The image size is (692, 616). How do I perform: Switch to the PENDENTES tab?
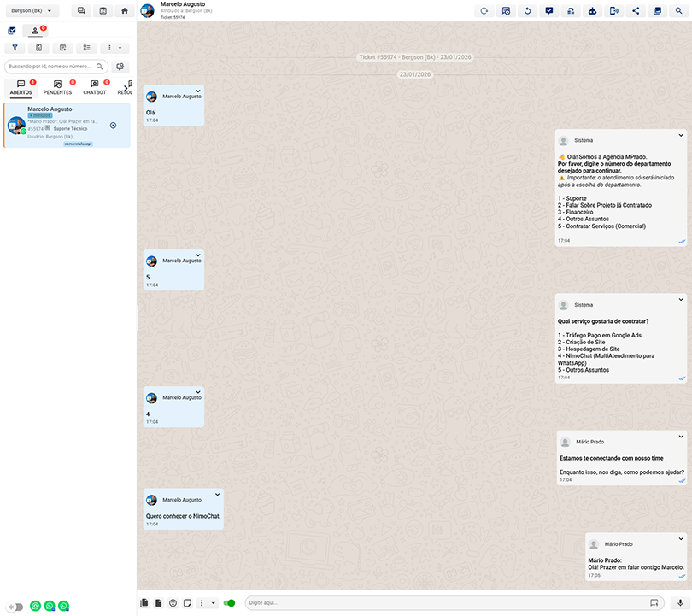(x=57, y=88)
